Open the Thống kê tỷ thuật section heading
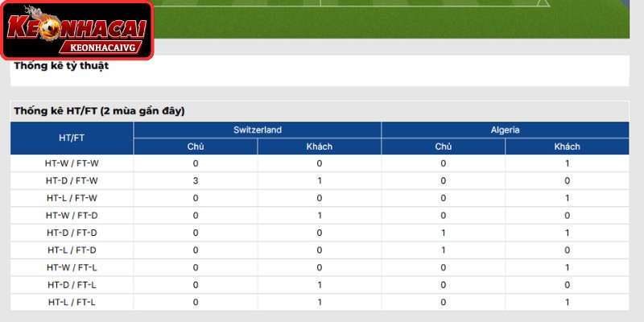 click(61, 66)
